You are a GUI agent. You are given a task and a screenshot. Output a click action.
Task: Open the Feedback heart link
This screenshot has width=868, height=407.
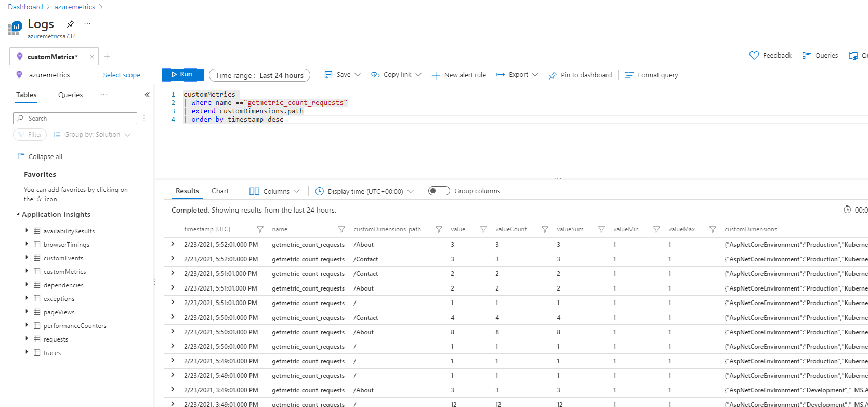[770, 56]
